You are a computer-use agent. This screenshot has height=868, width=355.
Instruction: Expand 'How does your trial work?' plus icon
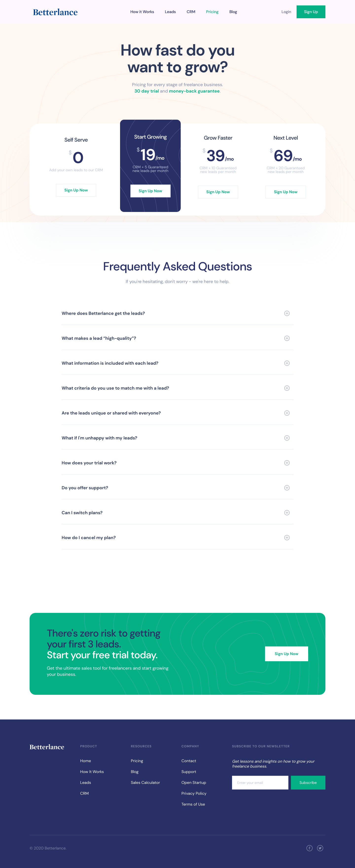coord(287,463)
